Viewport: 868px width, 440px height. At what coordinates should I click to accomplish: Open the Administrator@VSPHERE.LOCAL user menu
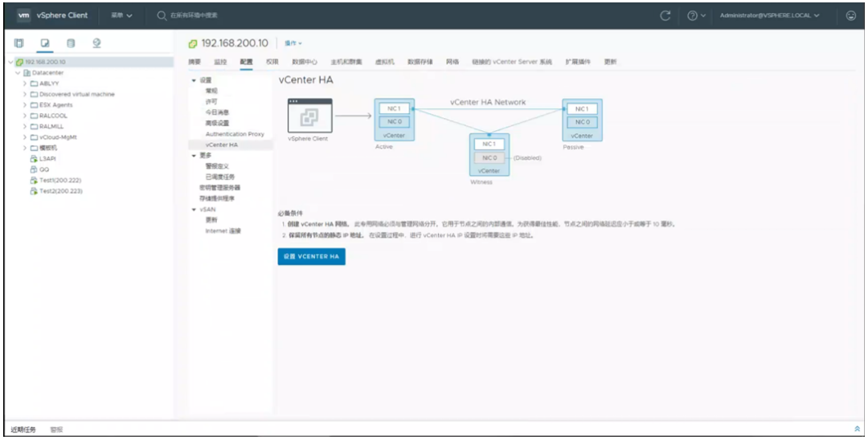point(769,15)
